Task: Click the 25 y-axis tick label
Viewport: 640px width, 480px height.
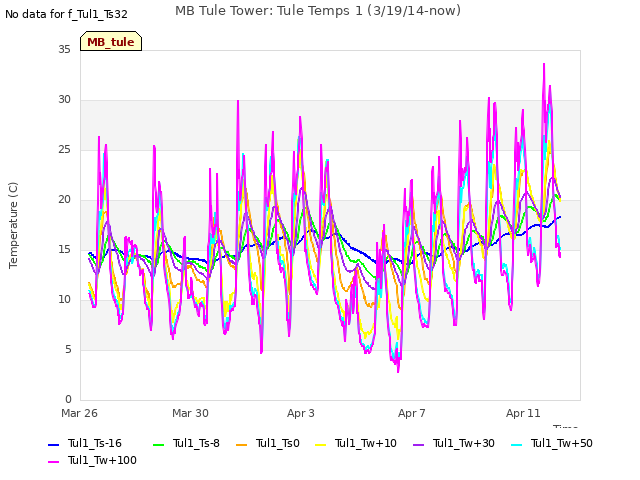Action: (x=64, y=149)
